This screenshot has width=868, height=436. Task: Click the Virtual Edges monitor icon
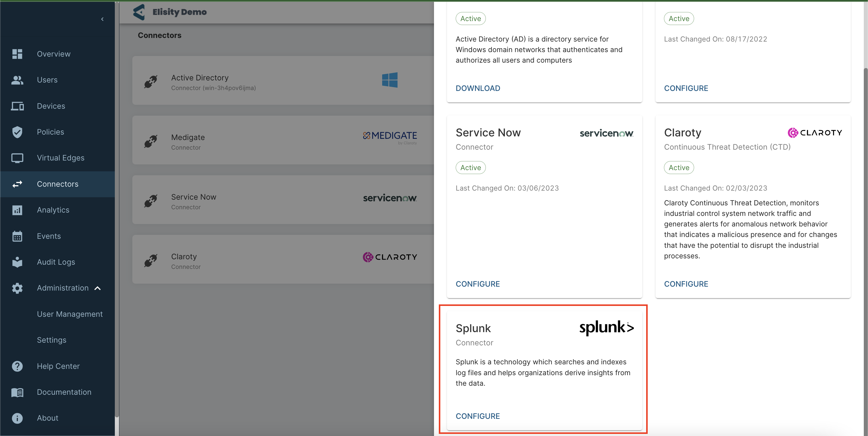click(17, 158)
